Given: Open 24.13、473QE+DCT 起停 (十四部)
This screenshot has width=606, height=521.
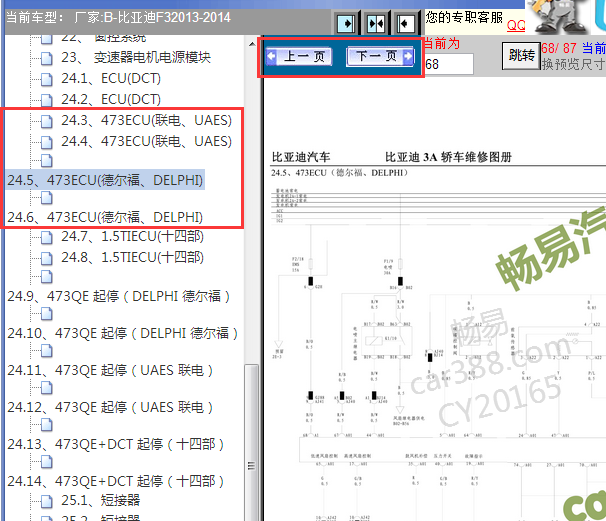Looking at the screenshot, I should coord(116,444).
